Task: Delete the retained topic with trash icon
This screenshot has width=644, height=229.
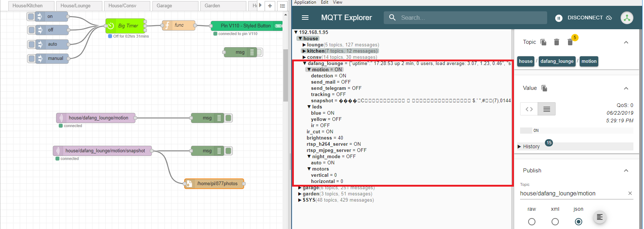Action: pyautogui.click(x=557, y=42)
